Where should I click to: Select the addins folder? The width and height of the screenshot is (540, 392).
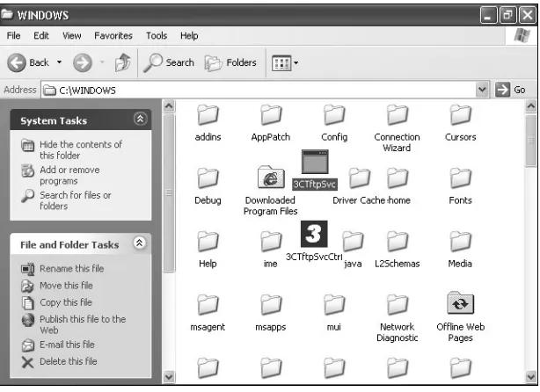(208, 123)
